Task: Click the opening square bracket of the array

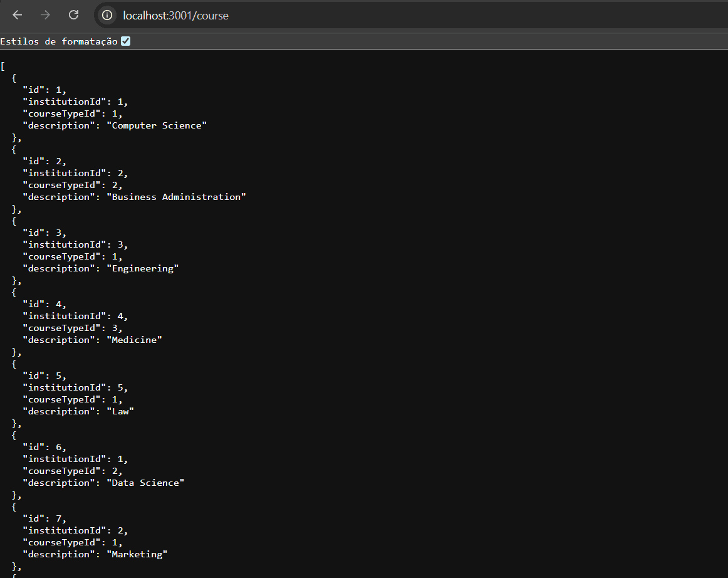Action: (x=3, y=66)
